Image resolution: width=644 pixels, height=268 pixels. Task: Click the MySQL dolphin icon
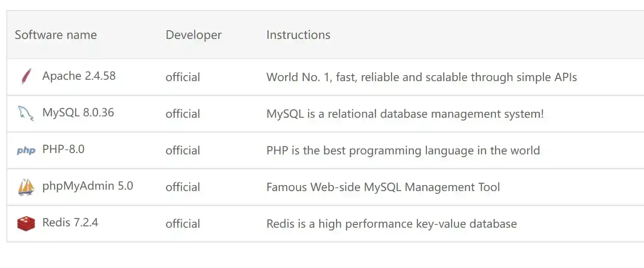(26, 113)
